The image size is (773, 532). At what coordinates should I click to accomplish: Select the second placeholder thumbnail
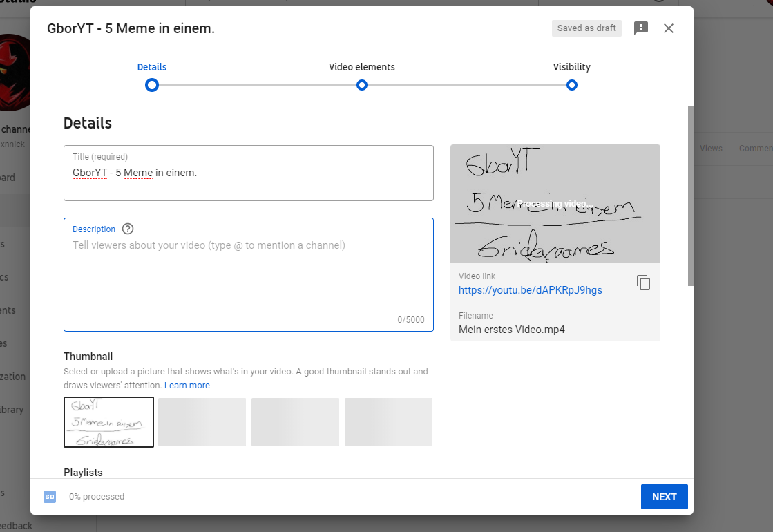pyautogui.click(x=202, y=422)
